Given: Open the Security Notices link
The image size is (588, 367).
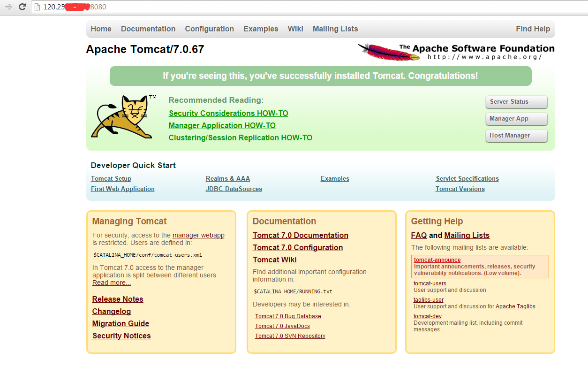Looking at the screenshot, I should [121, 336].
